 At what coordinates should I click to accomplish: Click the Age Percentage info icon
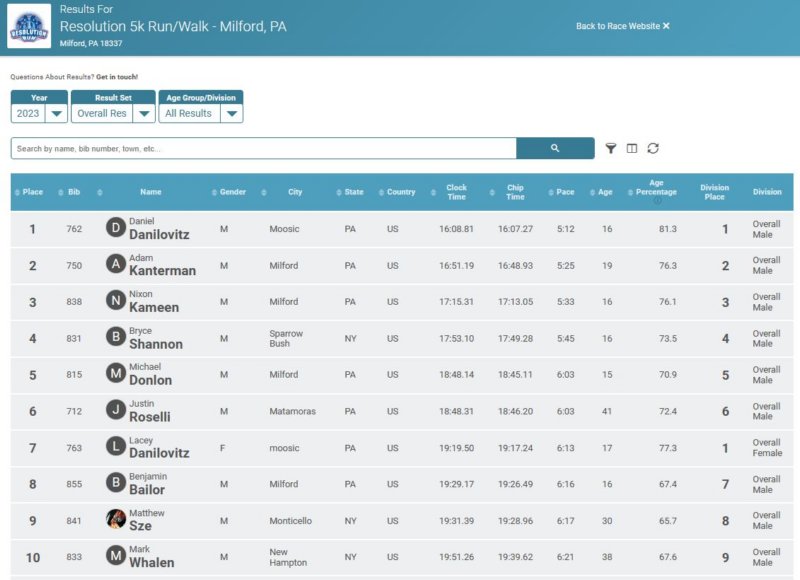click(657, 201)
